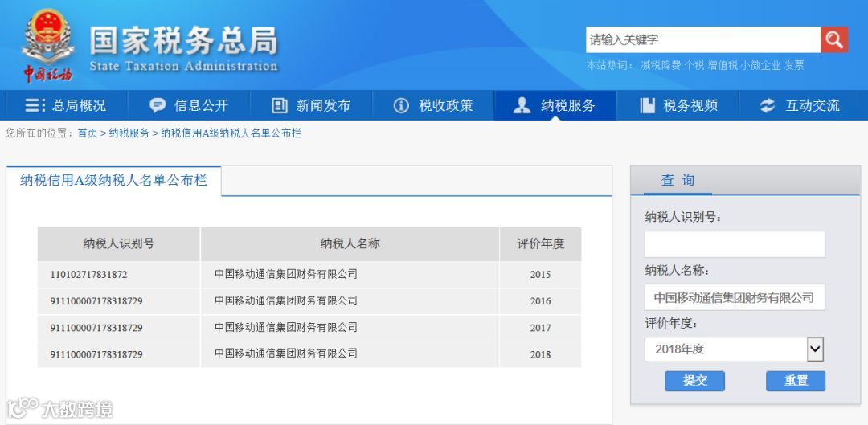Go to 首页 in breadcrumb
This screenshot has width=868, height=425.
(88, 133)
